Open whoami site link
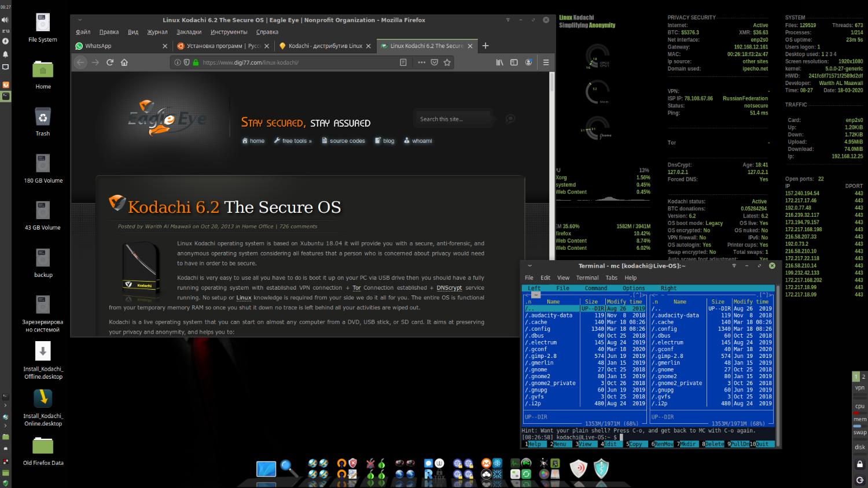The image size is (868, 488). (x=418, y=141)
